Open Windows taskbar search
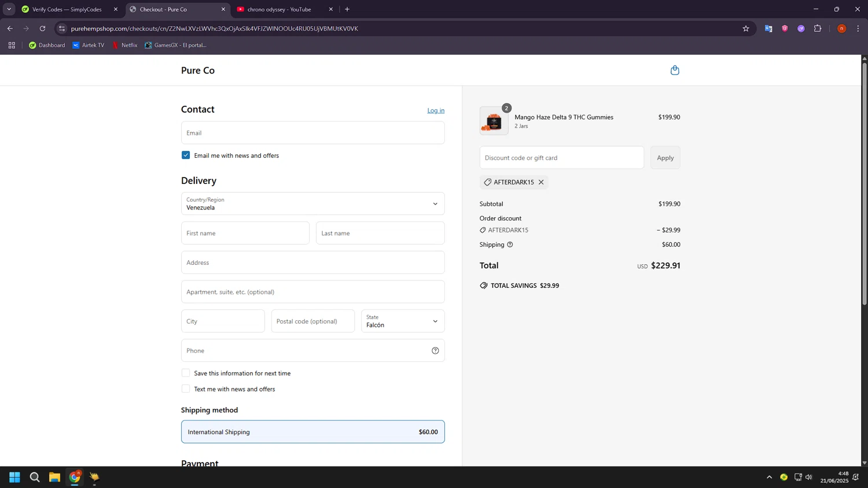This screenshot has height=488, width=868. pos(35,477)
